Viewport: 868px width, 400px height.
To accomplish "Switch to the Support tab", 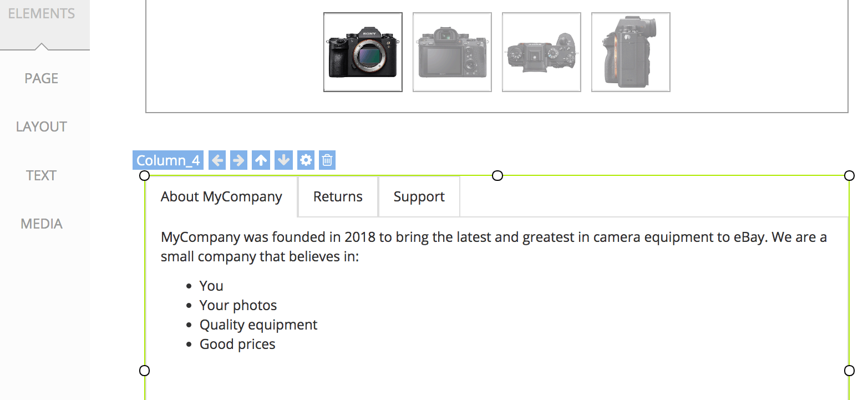I will click(419, 197).
